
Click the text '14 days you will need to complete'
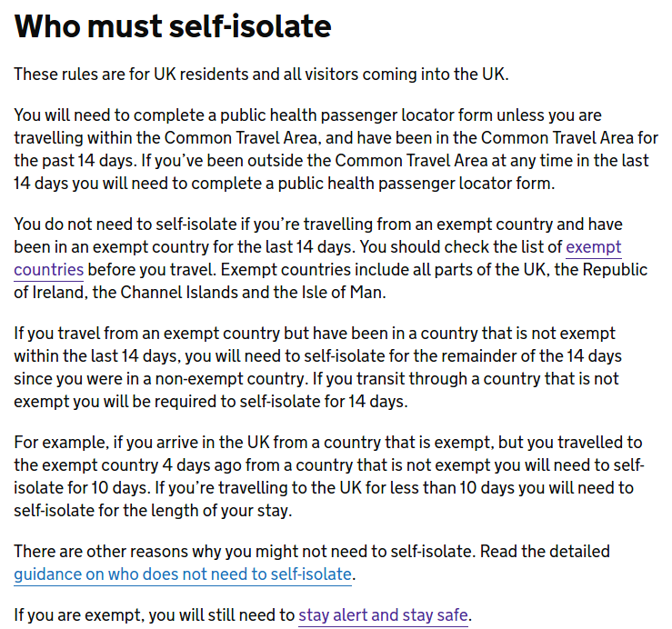[x=142, y=184]
